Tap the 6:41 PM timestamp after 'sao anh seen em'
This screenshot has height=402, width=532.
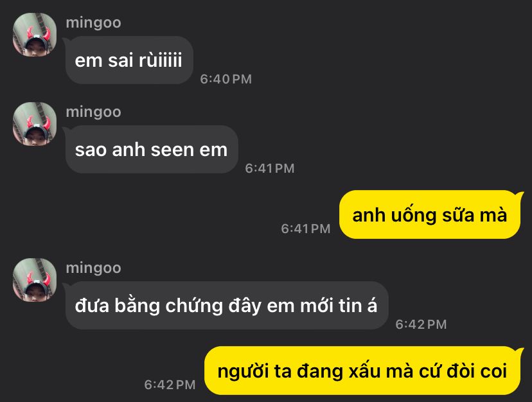click(270, 168)
